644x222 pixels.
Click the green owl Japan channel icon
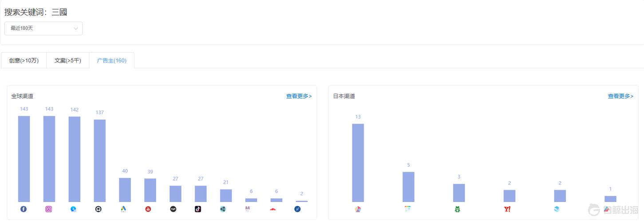458,209
